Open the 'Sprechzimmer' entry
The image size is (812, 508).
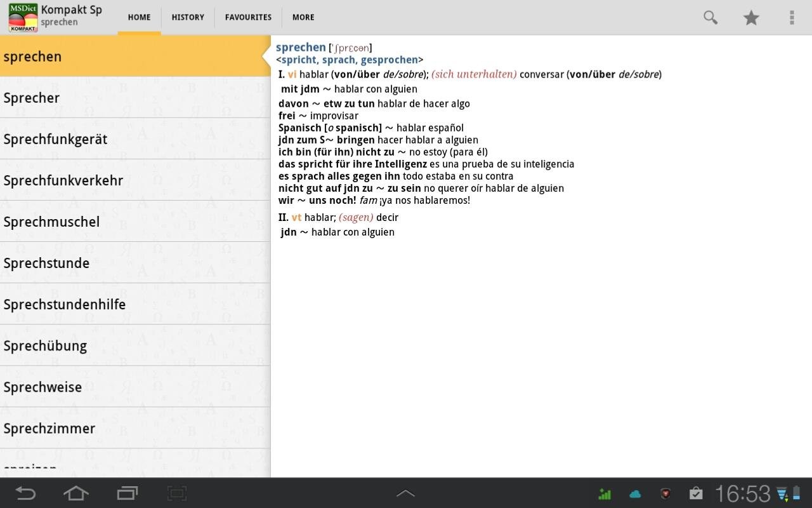135,427
